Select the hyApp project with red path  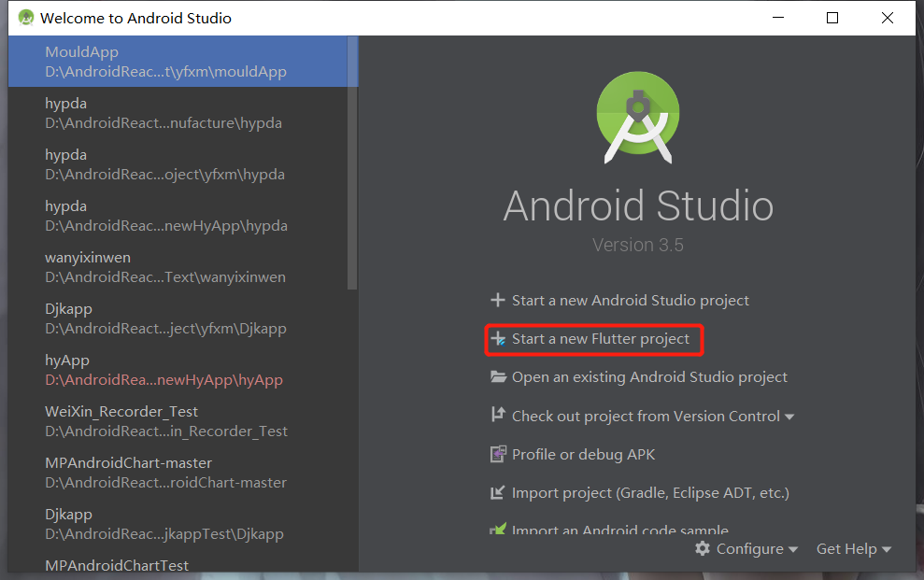pyautogui.click(x=178, y=370)
